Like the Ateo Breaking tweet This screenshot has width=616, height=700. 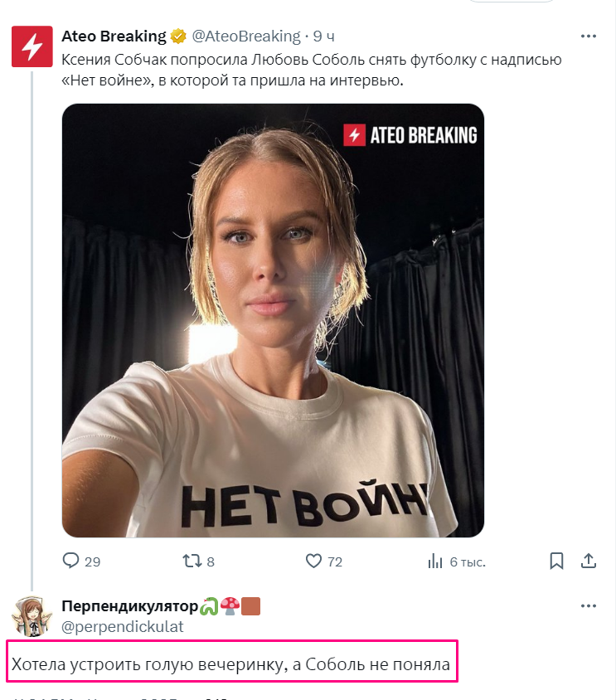point(313,561)
